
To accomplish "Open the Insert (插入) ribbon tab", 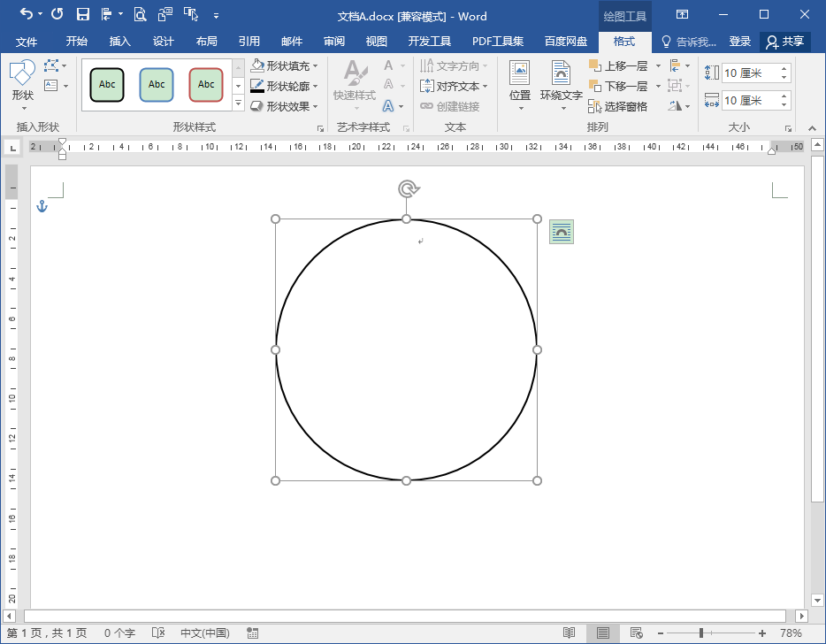I will pyautogui.click(x=119, y=42).
